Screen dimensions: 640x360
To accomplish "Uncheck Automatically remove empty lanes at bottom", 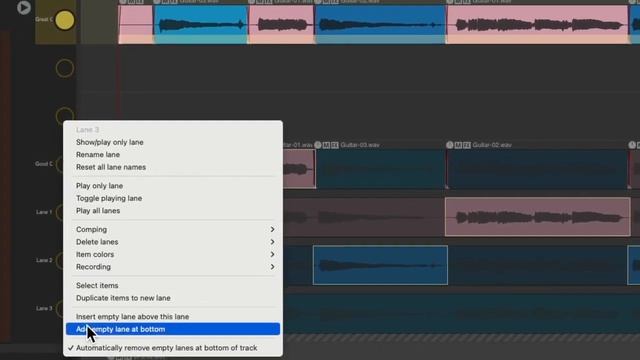I will 173,348.
